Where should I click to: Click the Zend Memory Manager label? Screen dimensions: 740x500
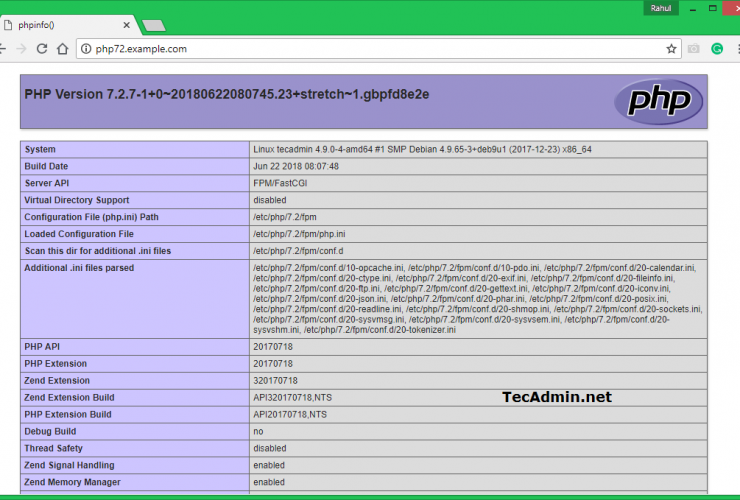[74, 482]
